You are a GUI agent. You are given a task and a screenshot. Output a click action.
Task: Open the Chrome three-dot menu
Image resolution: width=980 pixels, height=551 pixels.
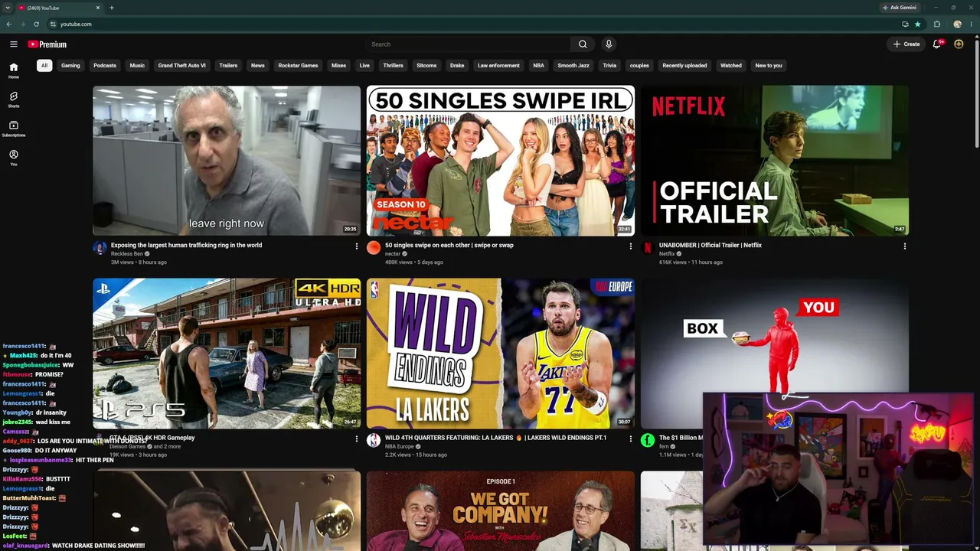pos(972,24)
